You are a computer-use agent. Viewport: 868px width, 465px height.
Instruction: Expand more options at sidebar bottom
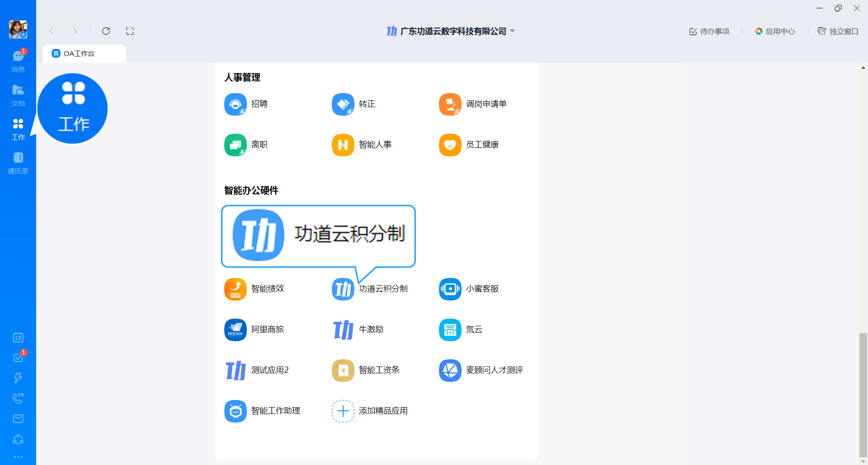18,457
